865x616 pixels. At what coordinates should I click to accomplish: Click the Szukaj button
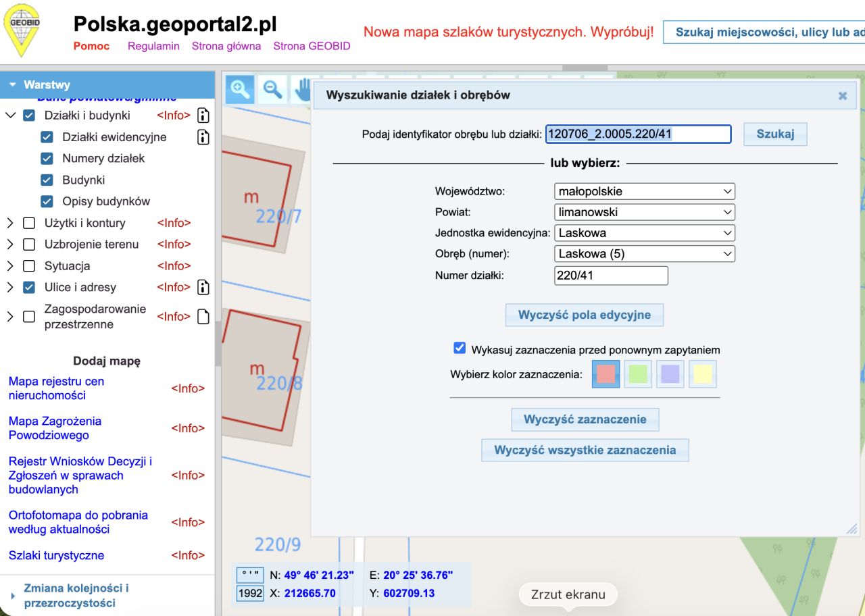coord(775,134)
